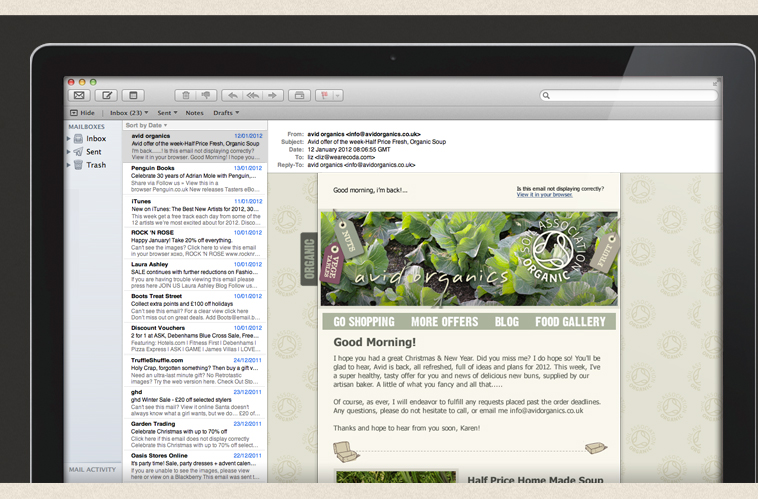
Task: Expand the Sent mailbox triangle
Action: tap(69, 152)
